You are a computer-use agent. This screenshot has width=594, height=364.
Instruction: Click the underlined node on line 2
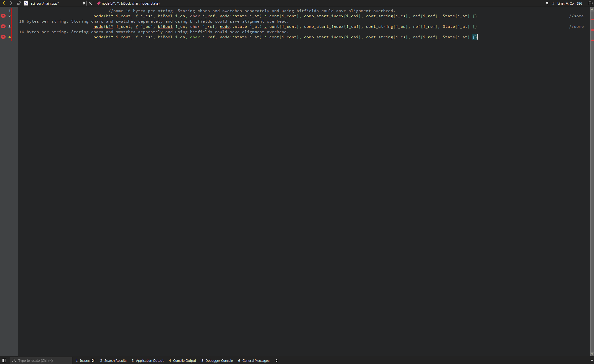(x=98, y=16)
